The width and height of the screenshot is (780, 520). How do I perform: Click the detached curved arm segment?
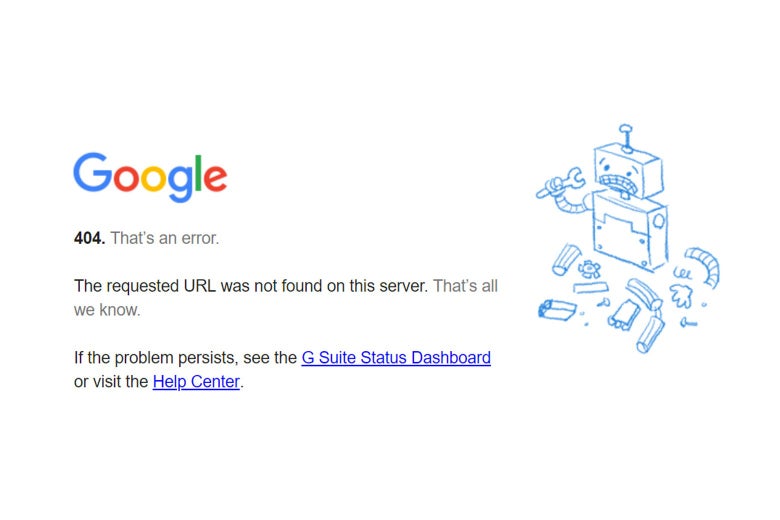704,263
